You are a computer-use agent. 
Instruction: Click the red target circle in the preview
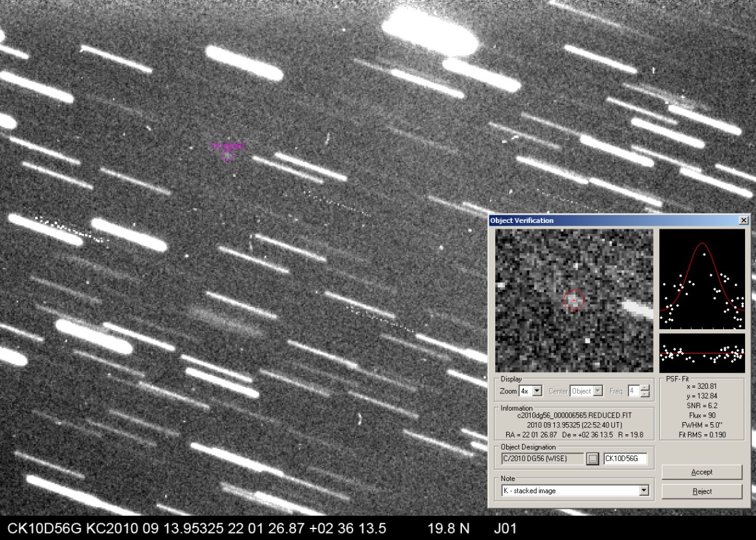pos(573,300)
